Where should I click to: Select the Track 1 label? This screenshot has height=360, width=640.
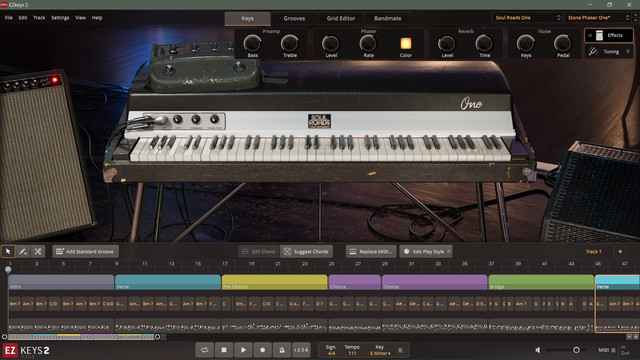pyautogui.click(x=593, y=251)
